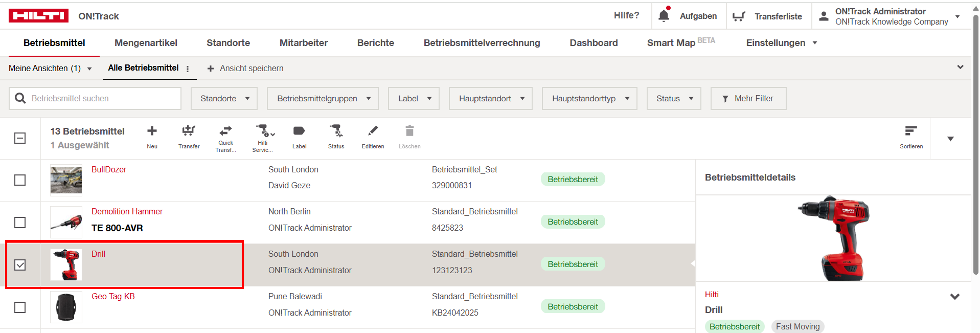Open the Demolition Hammer link
This screenshot has width=980, height=333.
coord(127,212)
